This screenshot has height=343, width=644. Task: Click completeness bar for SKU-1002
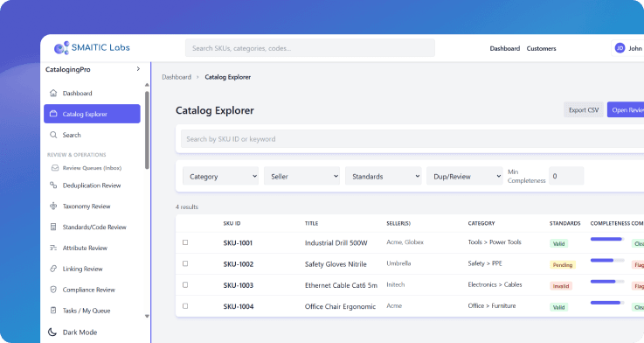tap(607, 261)
